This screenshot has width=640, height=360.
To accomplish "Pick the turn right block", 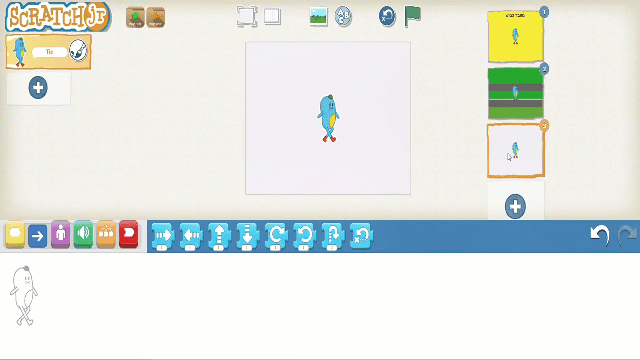I will point(276,236).
